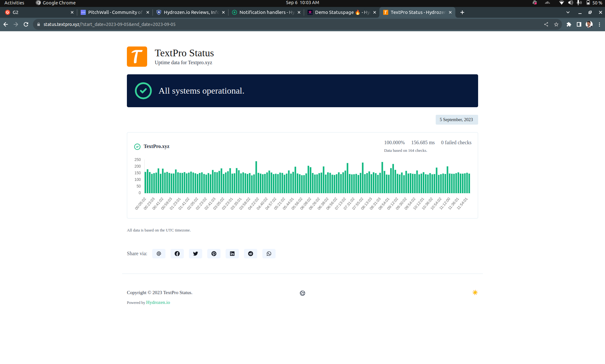
Task: Click the TextPro Status page title
Action: (x=184, y=53)
